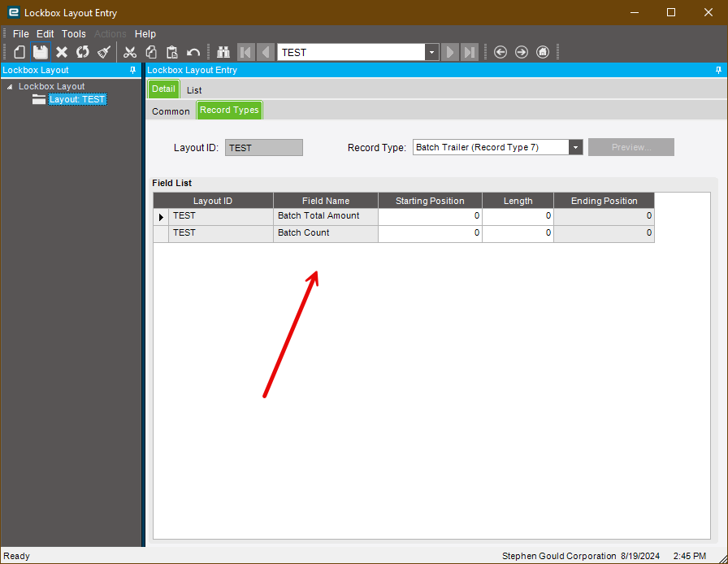
Task: Switch to the List tab
Action: pos(194,90)
